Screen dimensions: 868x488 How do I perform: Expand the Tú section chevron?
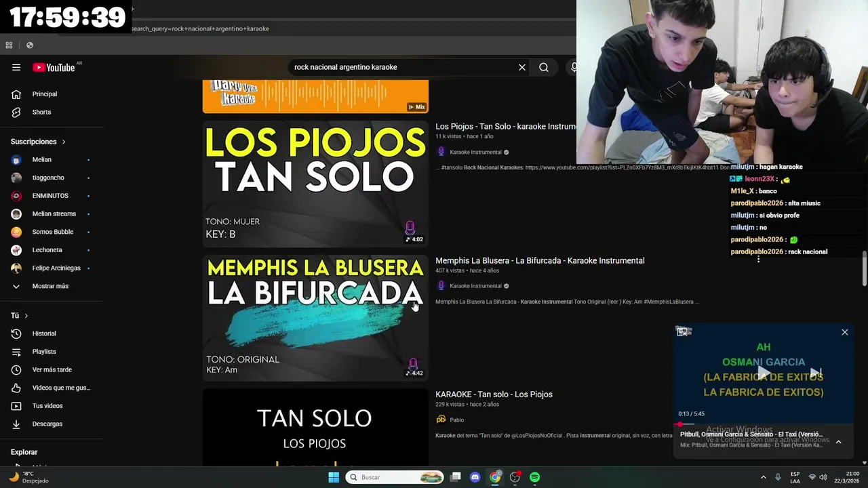pos(26,316)
